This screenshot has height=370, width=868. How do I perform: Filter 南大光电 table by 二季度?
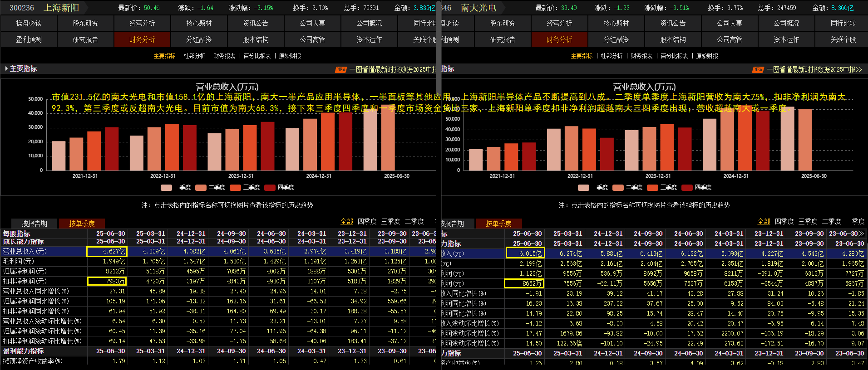pyautogui.click(x=832, y=221)
